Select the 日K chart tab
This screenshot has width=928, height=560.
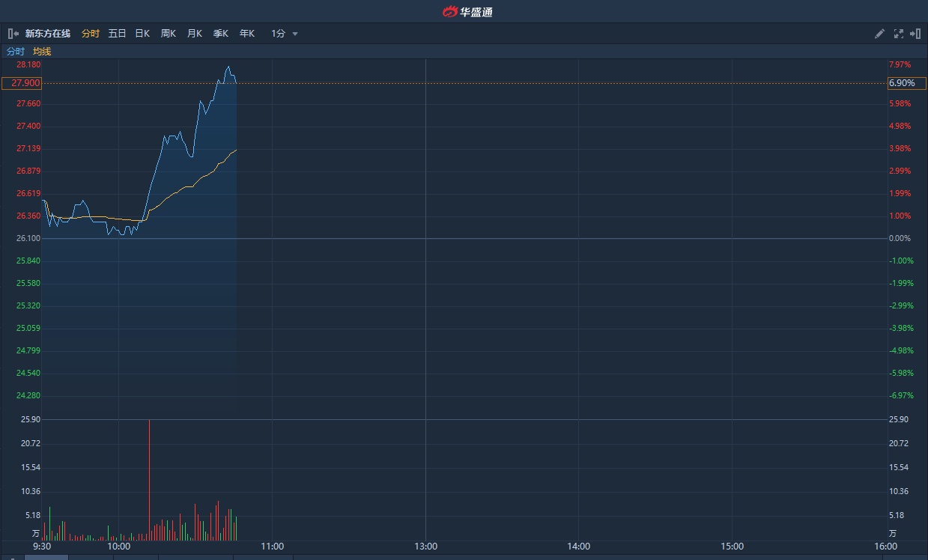point(142,34)
